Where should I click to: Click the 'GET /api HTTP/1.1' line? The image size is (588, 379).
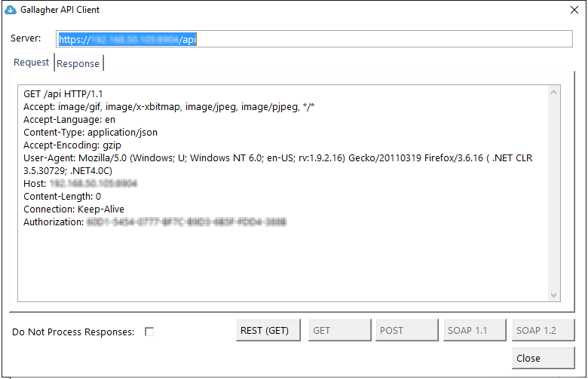pos(63,94)
